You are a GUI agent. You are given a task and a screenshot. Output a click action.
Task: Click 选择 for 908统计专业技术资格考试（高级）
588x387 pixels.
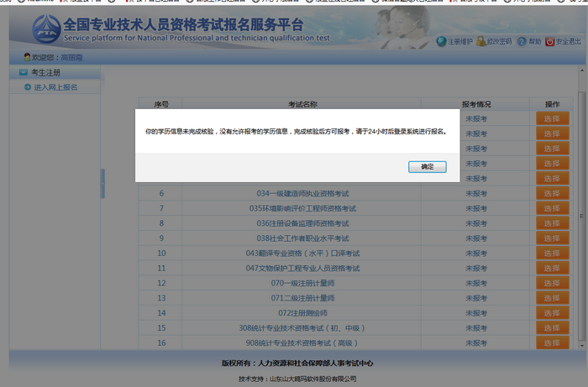pos(552,343)
